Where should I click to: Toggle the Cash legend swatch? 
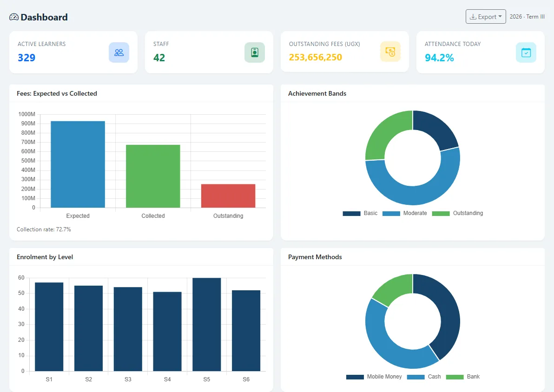coord(416,377)
